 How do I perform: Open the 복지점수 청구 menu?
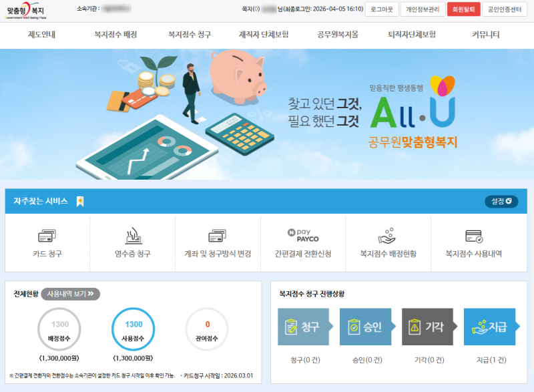[x=190, y=35]
